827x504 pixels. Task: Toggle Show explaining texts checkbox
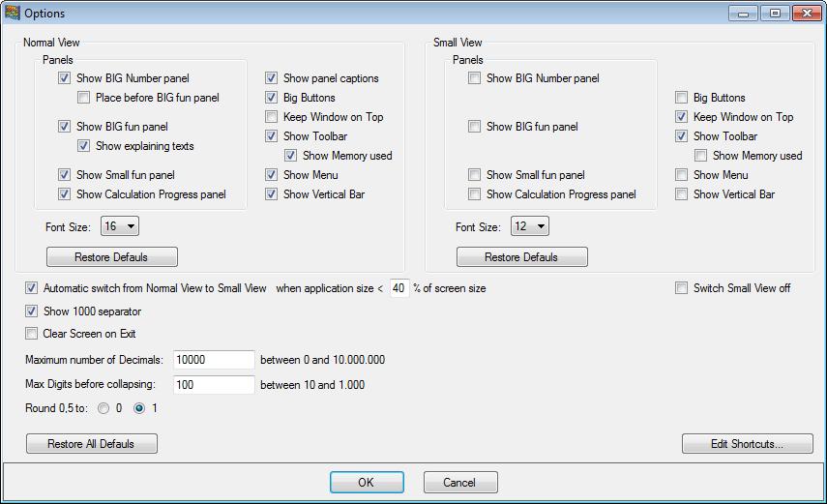click(84, 146)
